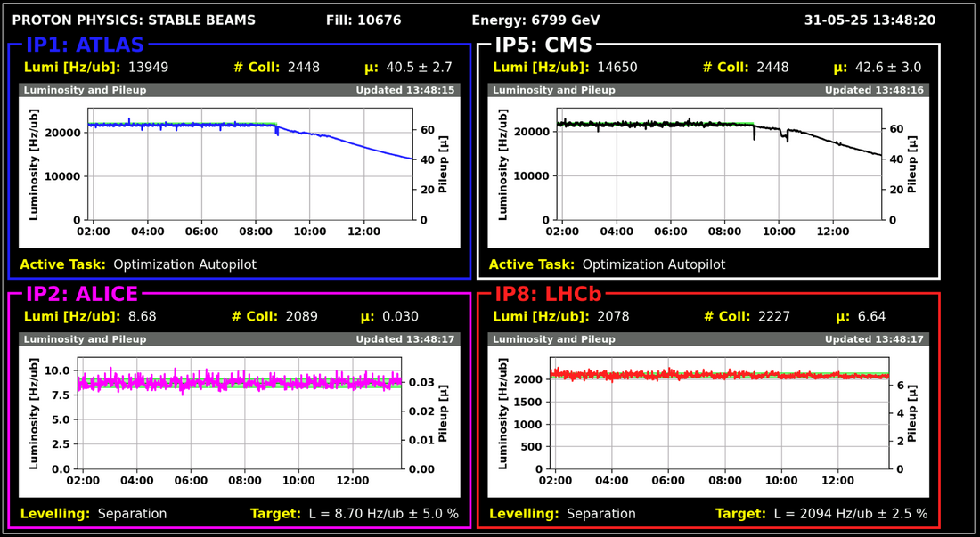
Task: Select the Fill: 10676 header value
Action: pos(363,20)
